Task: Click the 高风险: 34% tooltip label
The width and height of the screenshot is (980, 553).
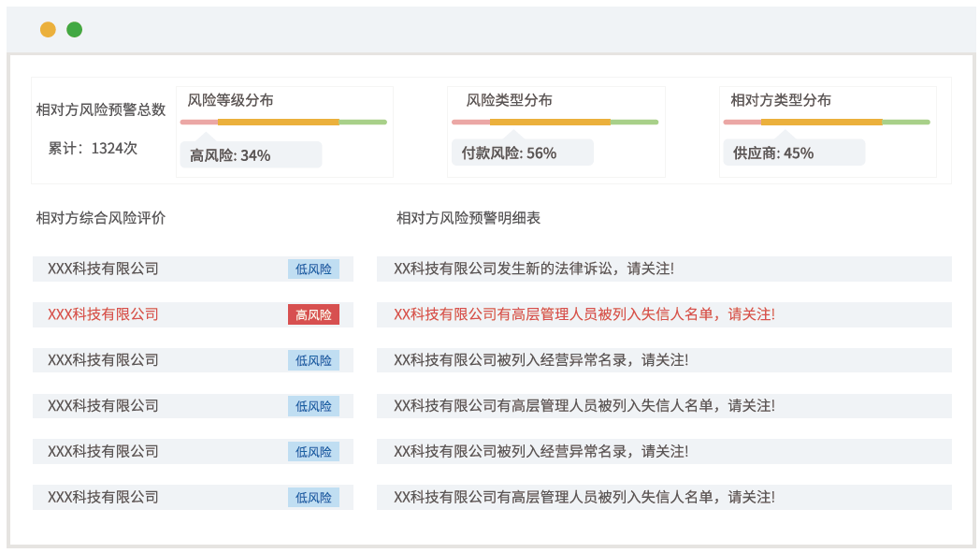Action: click(x=230, y=155)
